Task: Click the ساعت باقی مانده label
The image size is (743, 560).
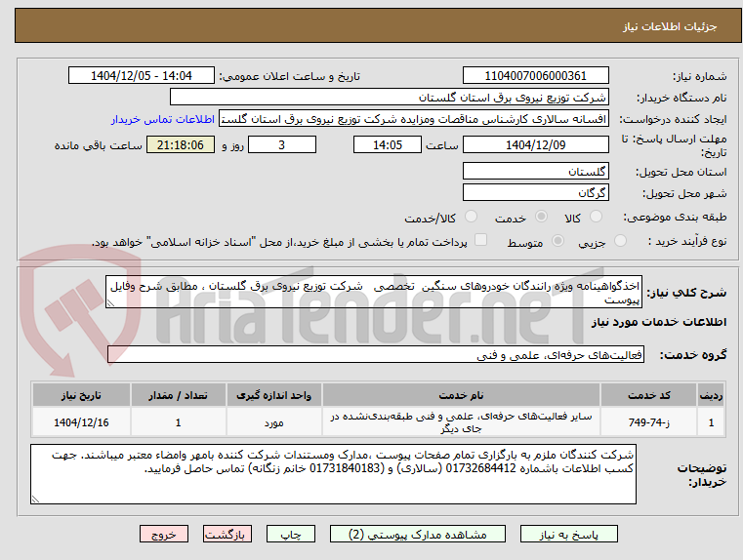Action: pos(98,145)
